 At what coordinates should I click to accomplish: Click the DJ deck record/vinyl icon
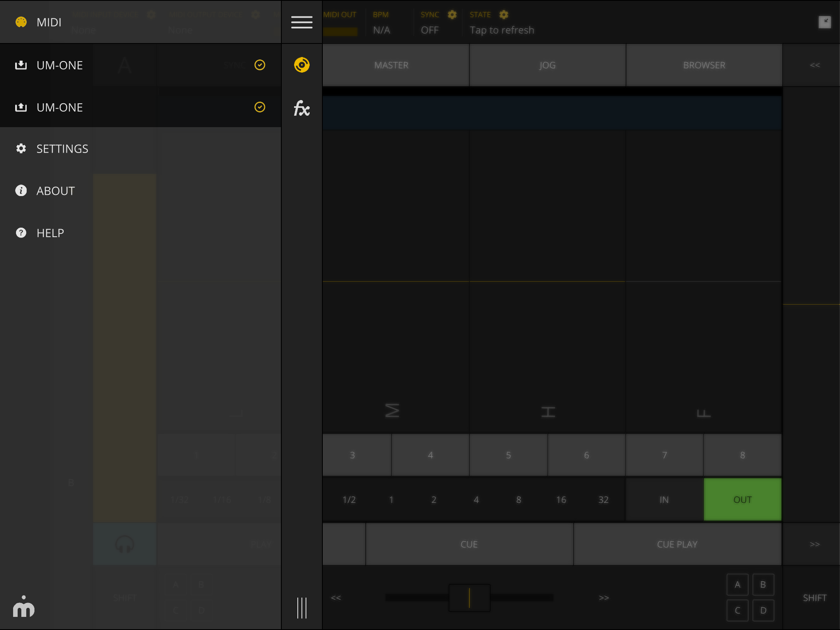(x=301, y=64)
